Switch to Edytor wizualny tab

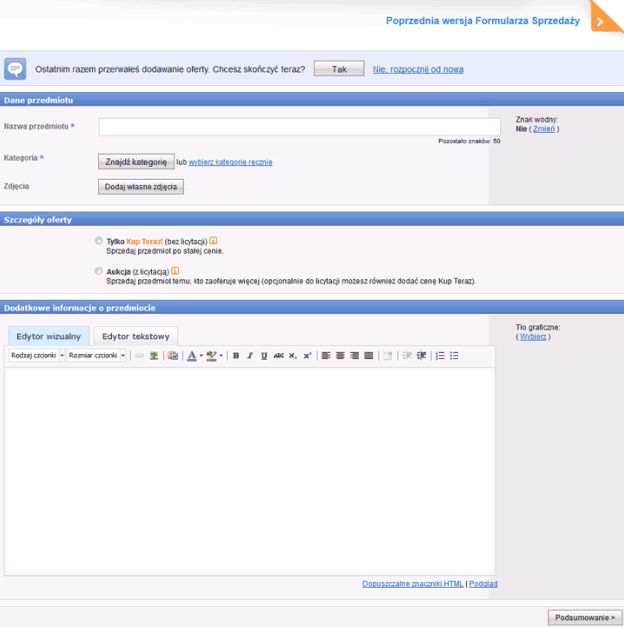48,336
